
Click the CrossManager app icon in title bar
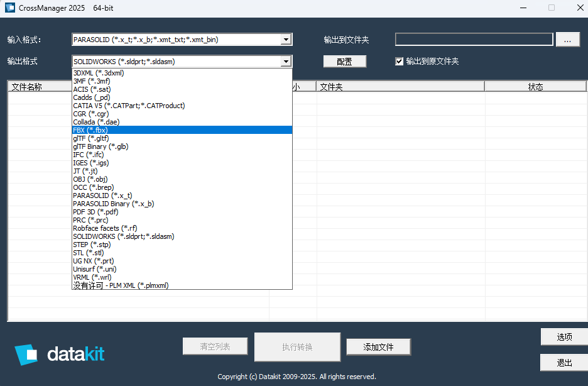pos(10,8)
